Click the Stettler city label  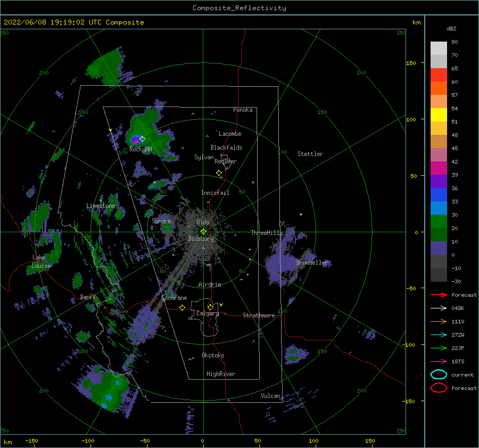pos(310,154)
